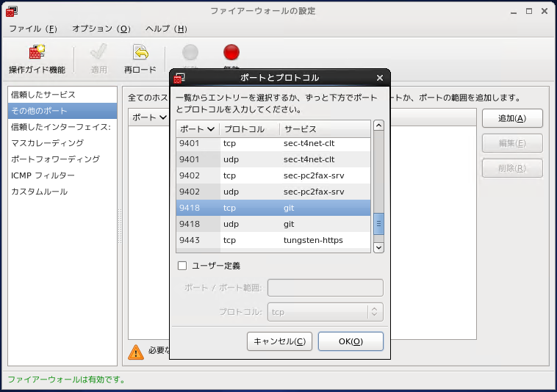Viewport: 557px width, 392px height.
Task: Click the 再ロード reload icon
Action: click(140, 52)
